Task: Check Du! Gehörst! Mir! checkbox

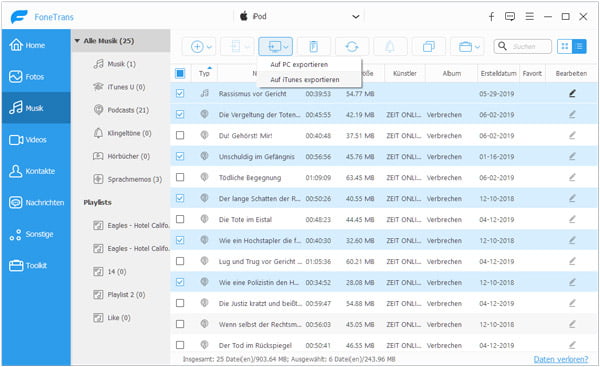Action: click(180, 135)
